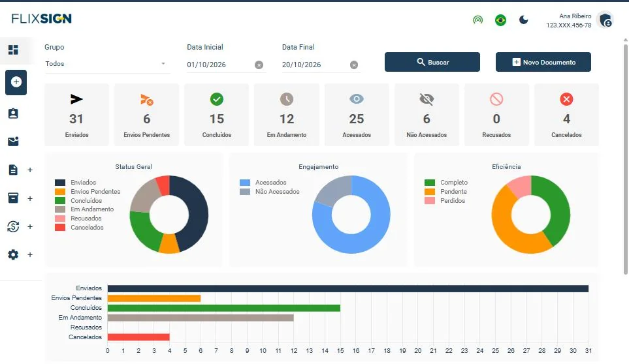The width and height of the screenshot is (629, 364).
Task: Click the Acessados eye icon
Action: pos(357,99)
